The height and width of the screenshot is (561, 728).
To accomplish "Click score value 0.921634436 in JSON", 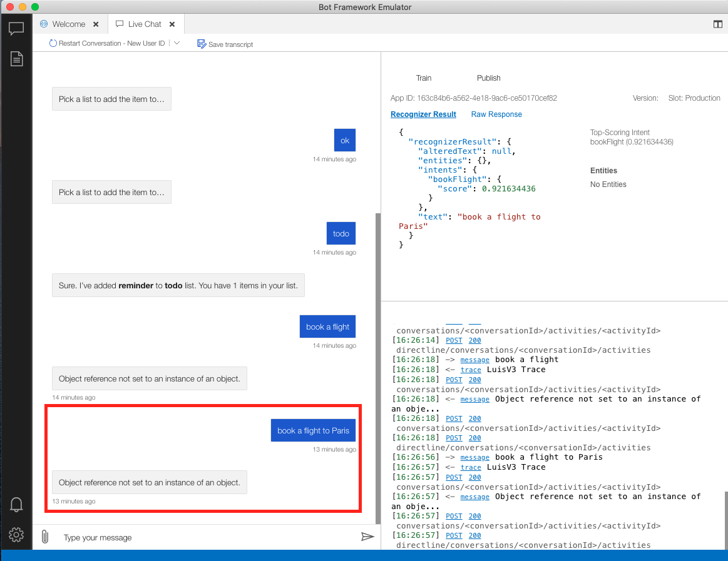I will point(508,189).
